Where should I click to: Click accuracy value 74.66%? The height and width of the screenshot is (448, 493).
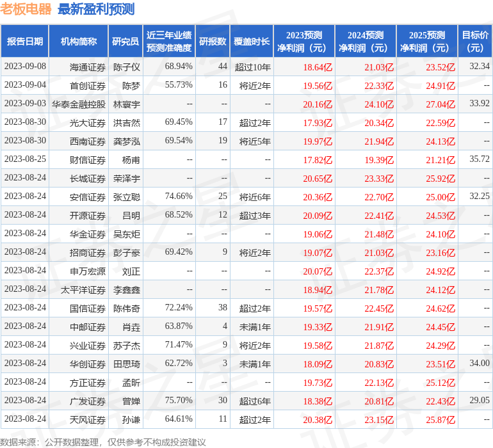tap(179, 196)
